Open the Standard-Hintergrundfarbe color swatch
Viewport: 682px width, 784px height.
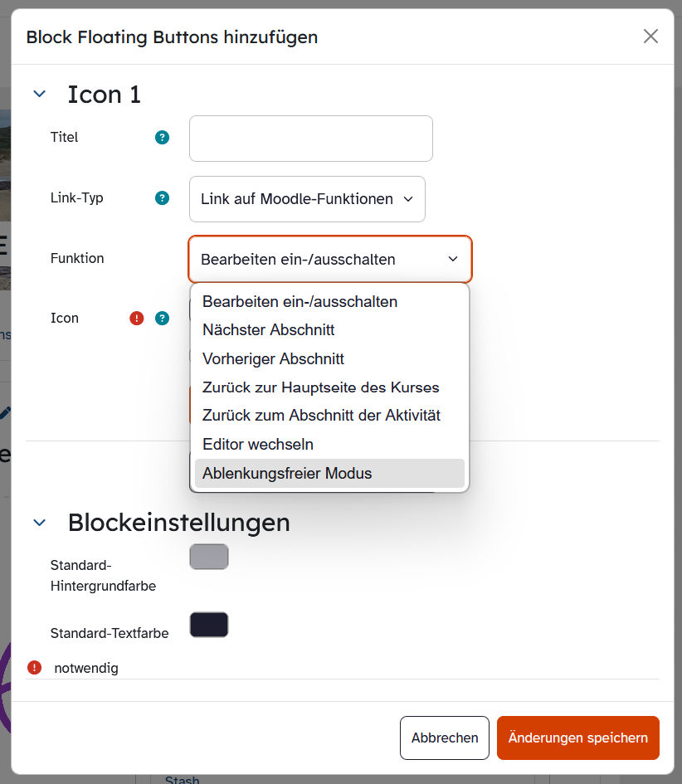point(209,557)
